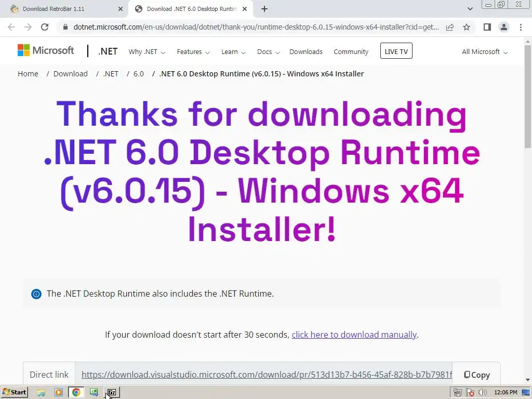Expand the Why .NET menu
This screenshot has height=399, width=532.
click(147, 52)
